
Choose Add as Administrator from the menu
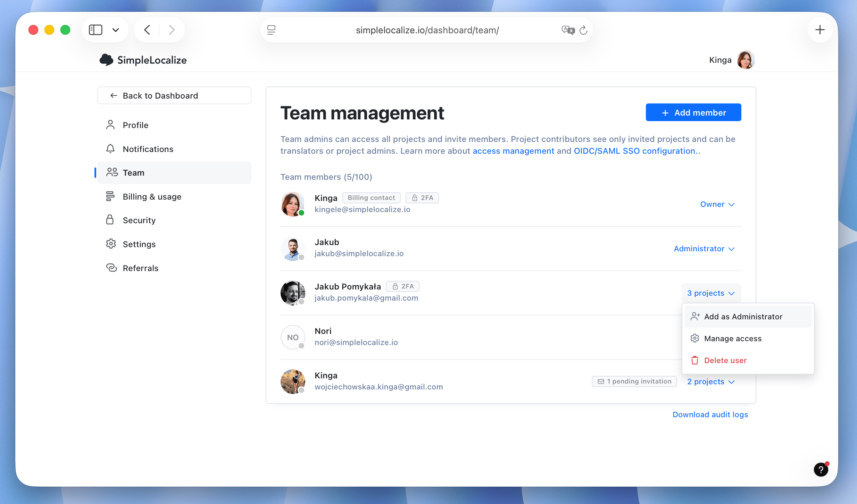click(748, 317)
